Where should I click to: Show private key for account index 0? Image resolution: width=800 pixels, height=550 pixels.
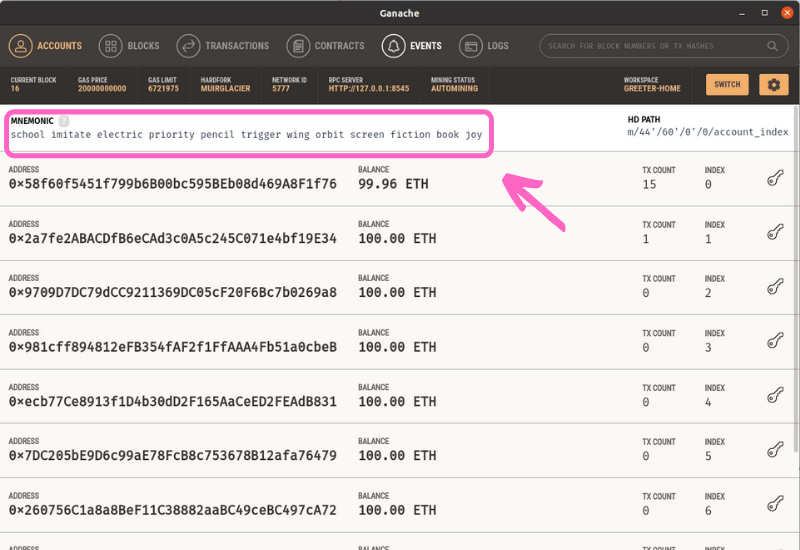775,178
